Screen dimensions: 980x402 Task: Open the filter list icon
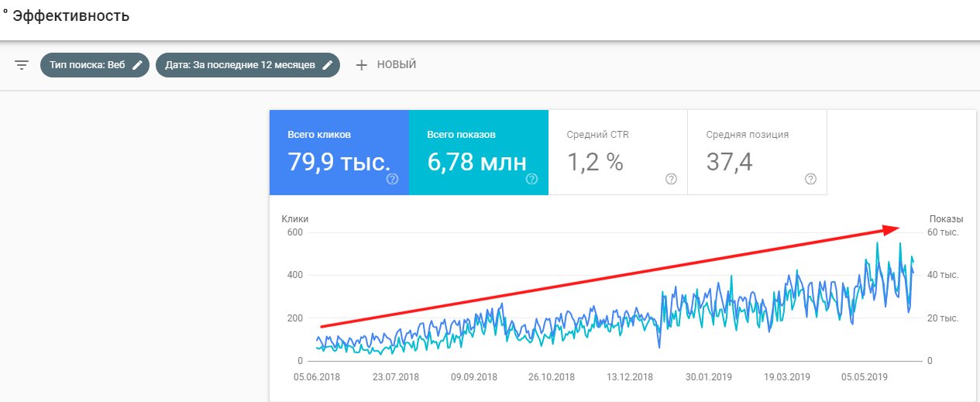[22, 65]
